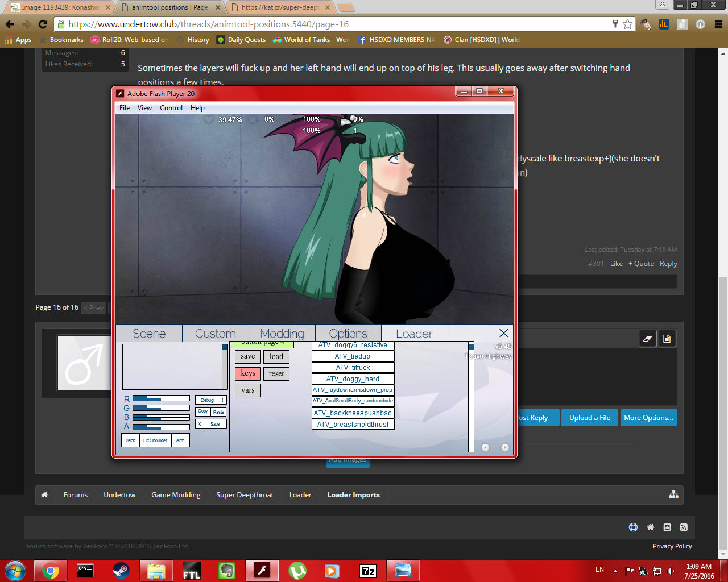Click the Debug button in game panel
This screenshot has width=728, height=582.
coord(207,400)
